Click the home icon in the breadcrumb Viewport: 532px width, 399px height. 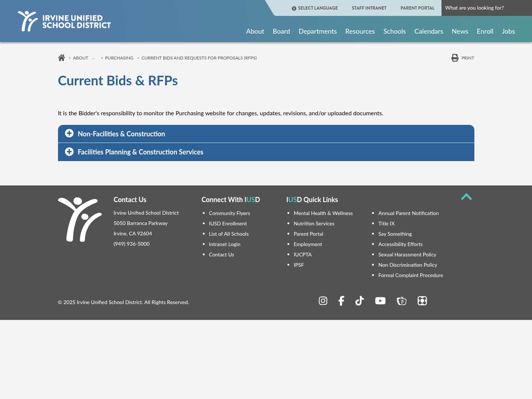pyautogui.click(x=61, y=57)
